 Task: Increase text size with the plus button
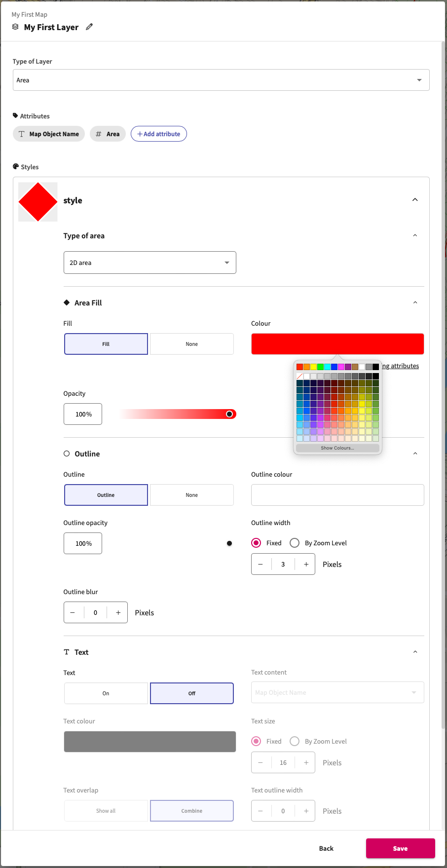click(x=306, y=762)
